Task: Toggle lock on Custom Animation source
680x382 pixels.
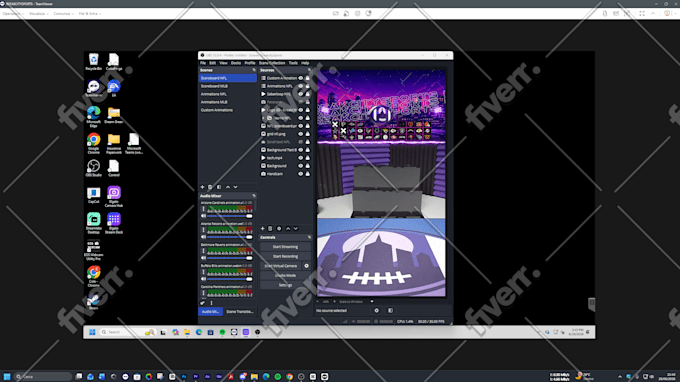Action: pos(307,78)
